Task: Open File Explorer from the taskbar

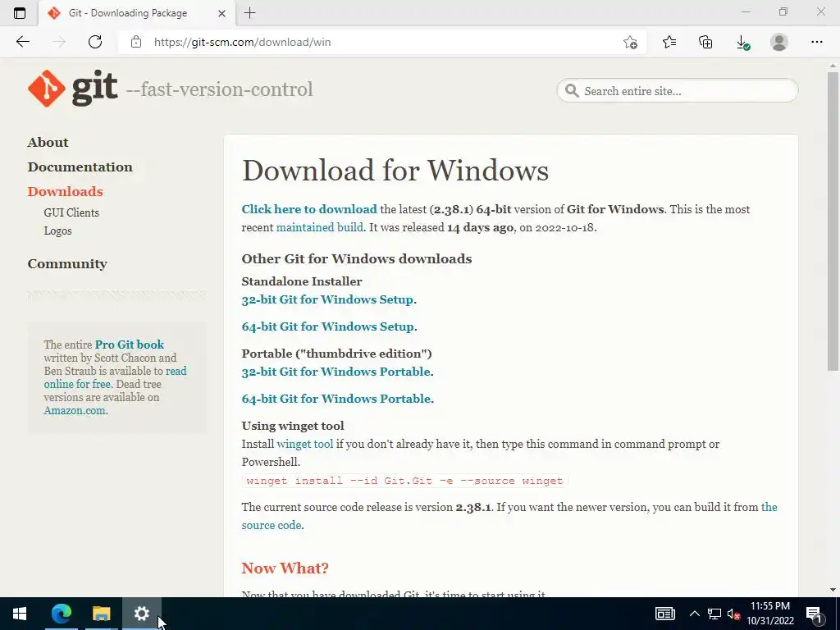Action: pyautogui.click(x=101, y=614)
